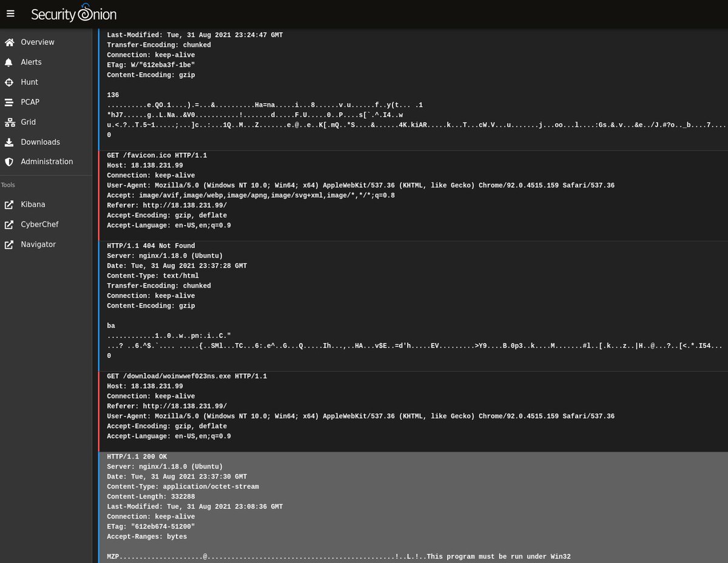Toggle the hamburger navigation menu

pos(10,13)
